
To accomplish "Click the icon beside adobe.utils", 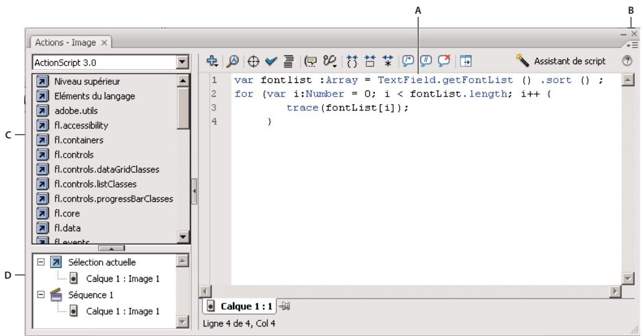I will coord(42,110).
